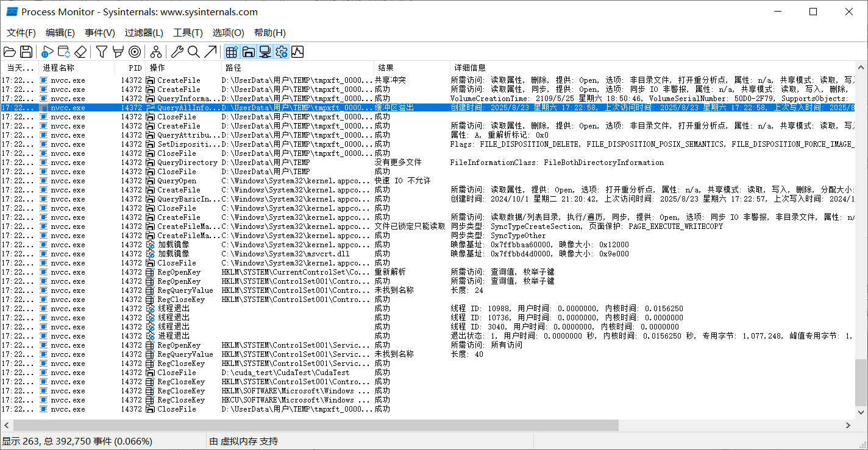Select the QueryOpen 快速 IO 不允许 row
The image size is (868, 450).
427,181
